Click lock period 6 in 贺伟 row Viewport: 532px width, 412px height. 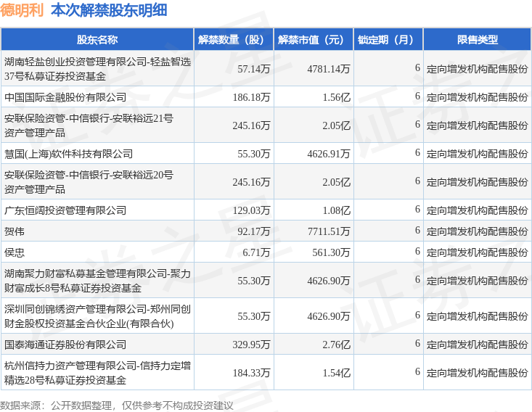click(x=417, y=231)
